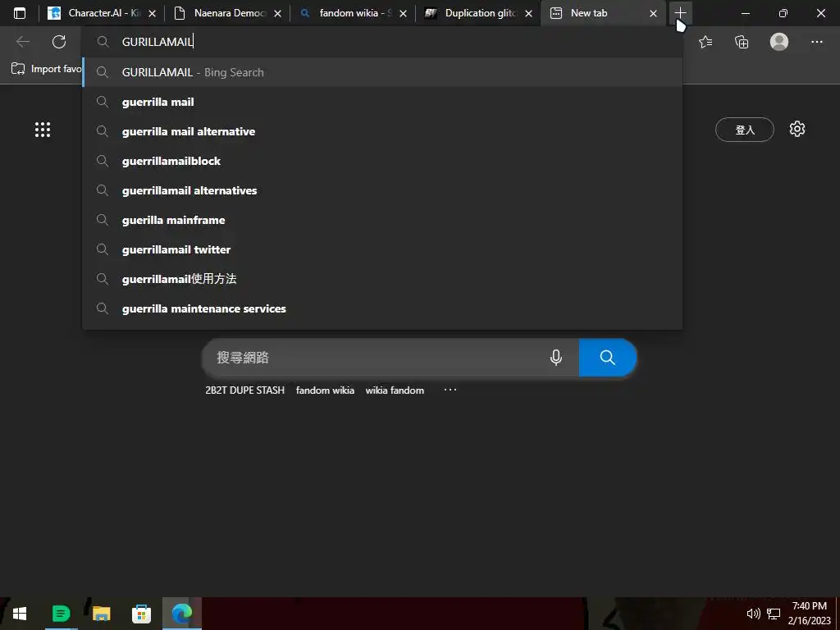Open the tab actions menu icon
The height and width of the screenshot is (630, 840).
click(20, 13)
